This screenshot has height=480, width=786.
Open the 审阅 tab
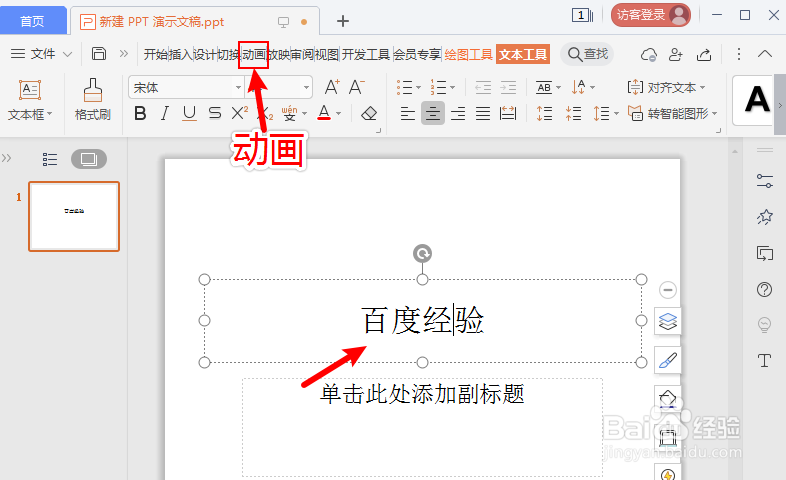(302, 54)
